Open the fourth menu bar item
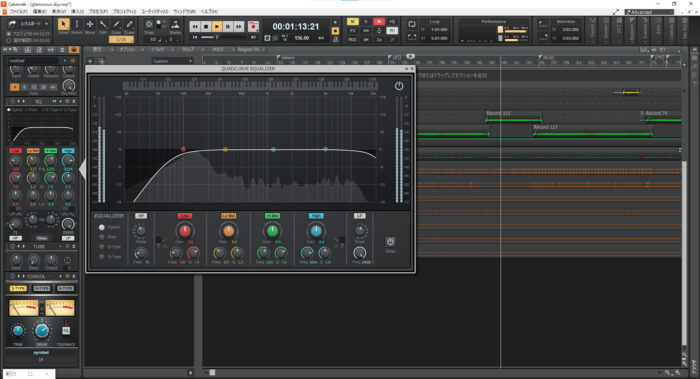The image size is (700, 379). pos(77,11)
